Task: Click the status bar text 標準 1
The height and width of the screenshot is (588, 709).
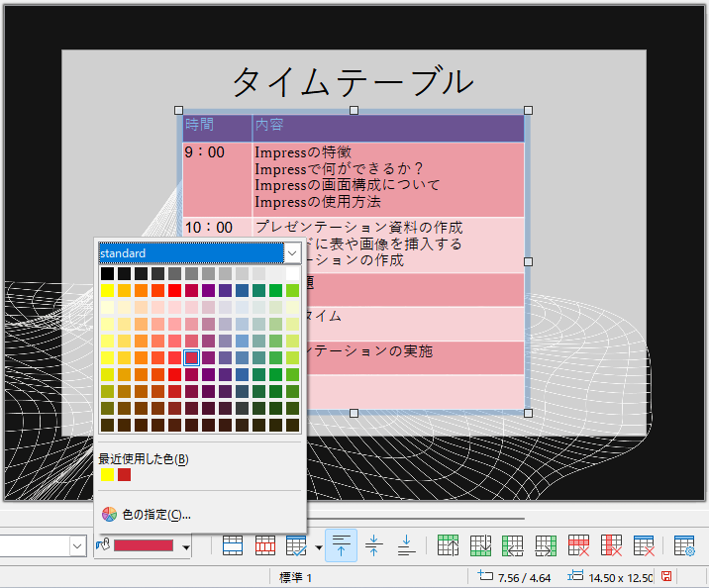Action: tap(296, 577)
